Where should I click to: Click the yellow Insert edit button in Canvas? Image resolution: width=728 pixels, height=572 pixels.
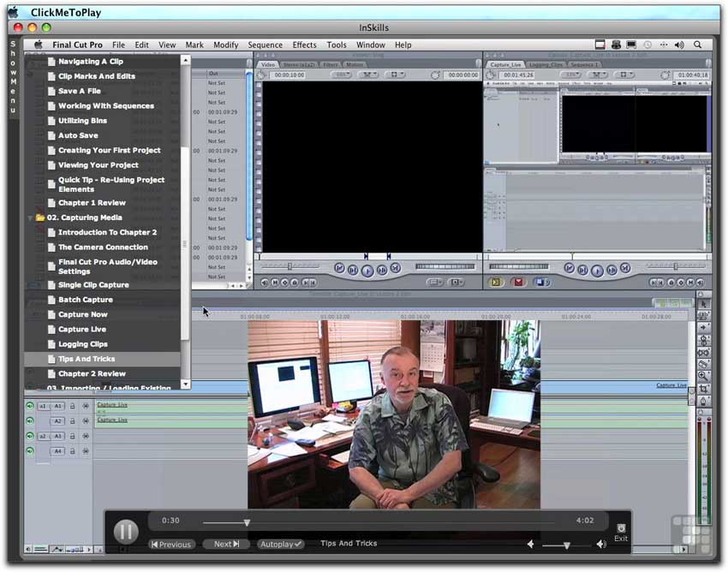click(x=496, y=282)
